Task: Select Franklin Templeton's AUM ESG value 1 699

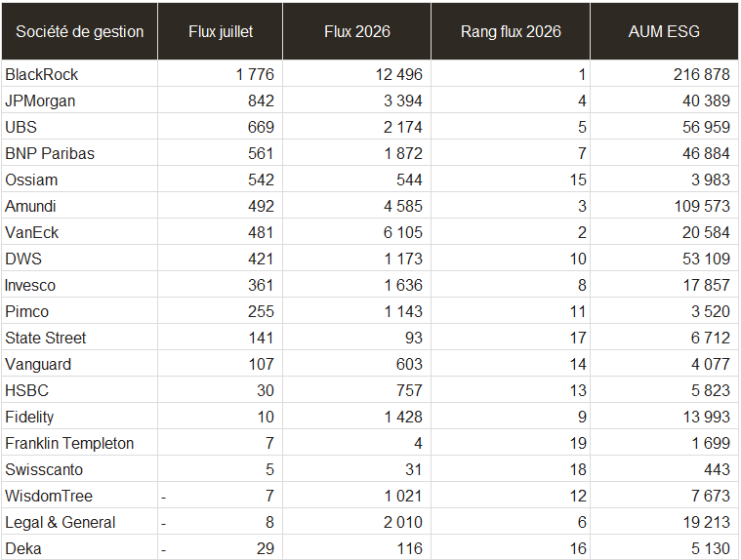Action: pos(711,443)
